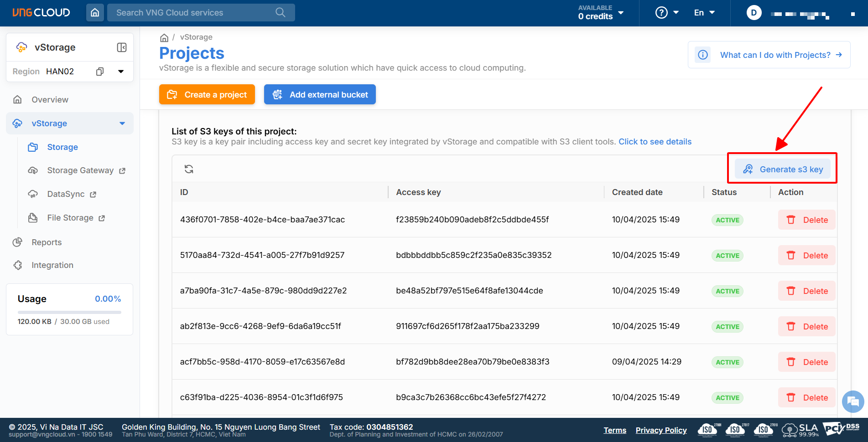Viewport: 868px width, 442px height.
Task: Open the Overview menu item
Action: (50, 100)
